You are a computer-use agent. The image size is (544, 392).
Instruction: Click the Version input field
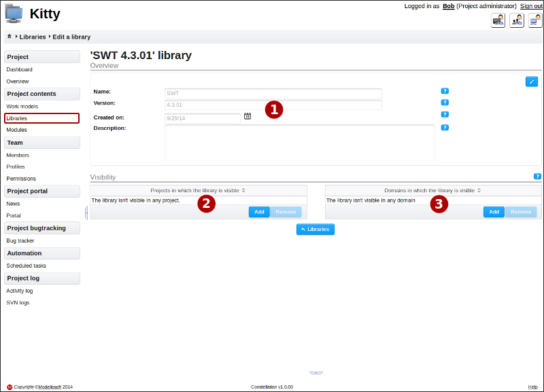[x=273, y=105]
